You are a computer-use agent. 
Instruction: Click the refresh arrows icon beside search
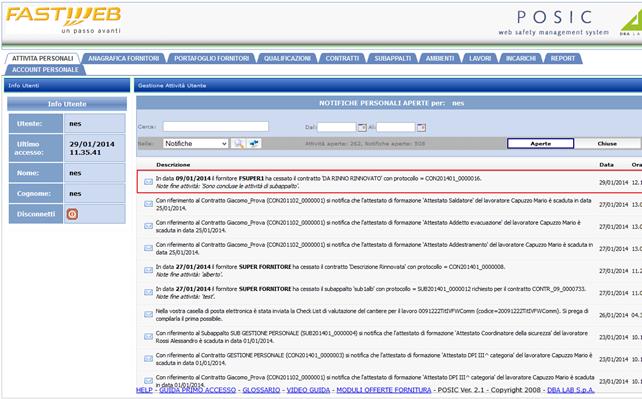(x=254, y=144)
